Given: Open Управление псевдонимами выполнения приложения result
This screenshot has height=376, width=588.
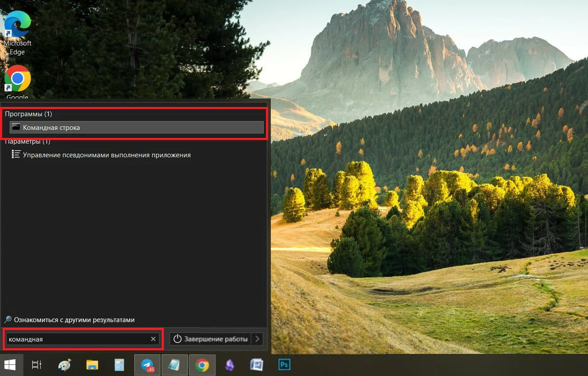Looking at the screenshot, I should [x=101, y=155].
